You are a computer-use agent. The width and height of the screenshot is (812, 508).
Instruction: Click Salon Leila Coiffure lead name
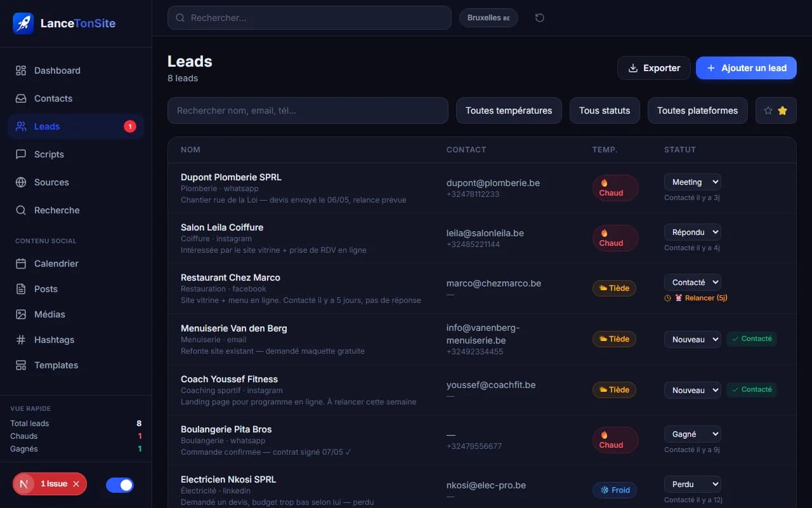(222, 227)
